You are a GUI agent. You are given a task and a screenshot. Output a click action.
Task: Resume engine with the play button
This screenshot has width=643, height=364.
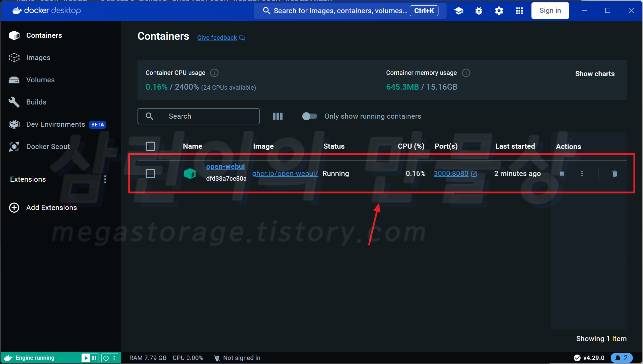point(86,358)
